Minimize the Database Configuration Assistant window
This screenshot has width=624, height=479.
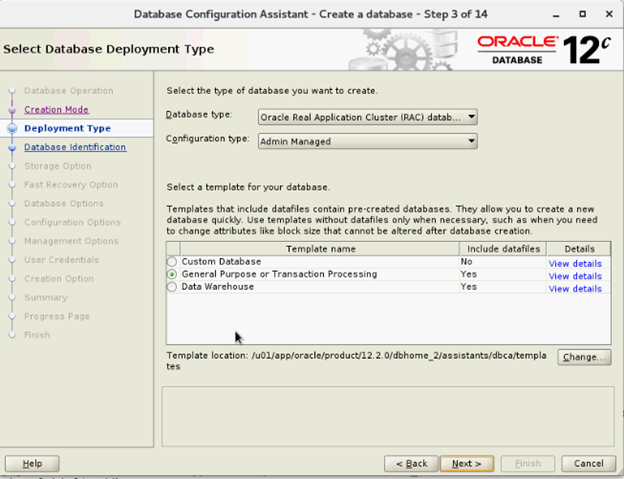tap(556, 14)
